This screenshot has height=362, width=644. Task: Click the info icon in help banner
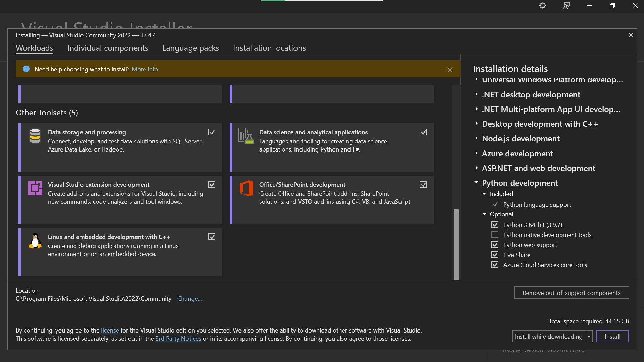coord(26,69)
